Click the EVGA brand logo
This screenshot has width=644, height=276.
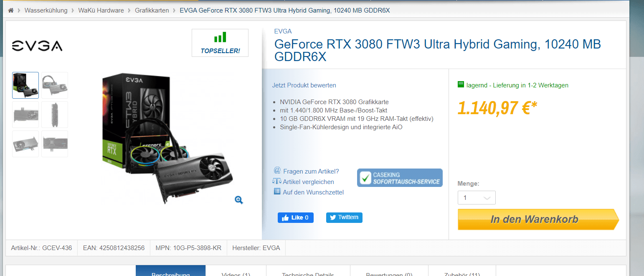(x=37, y=46)
